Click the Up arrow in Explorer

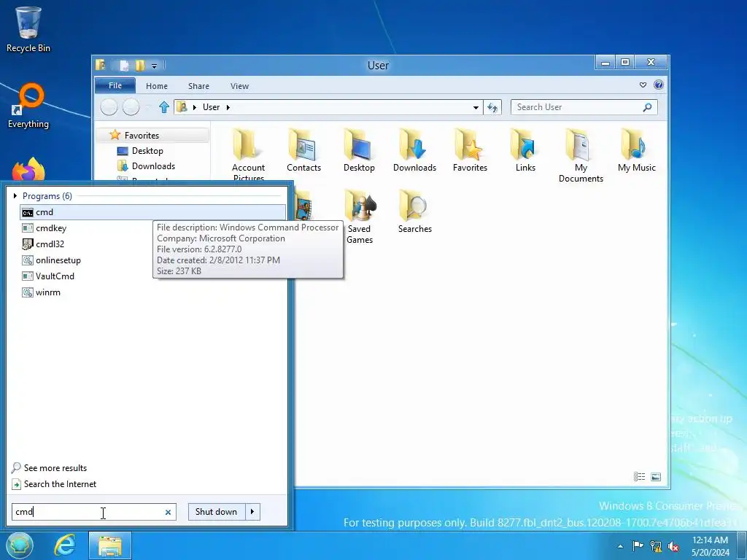(164, 107)
